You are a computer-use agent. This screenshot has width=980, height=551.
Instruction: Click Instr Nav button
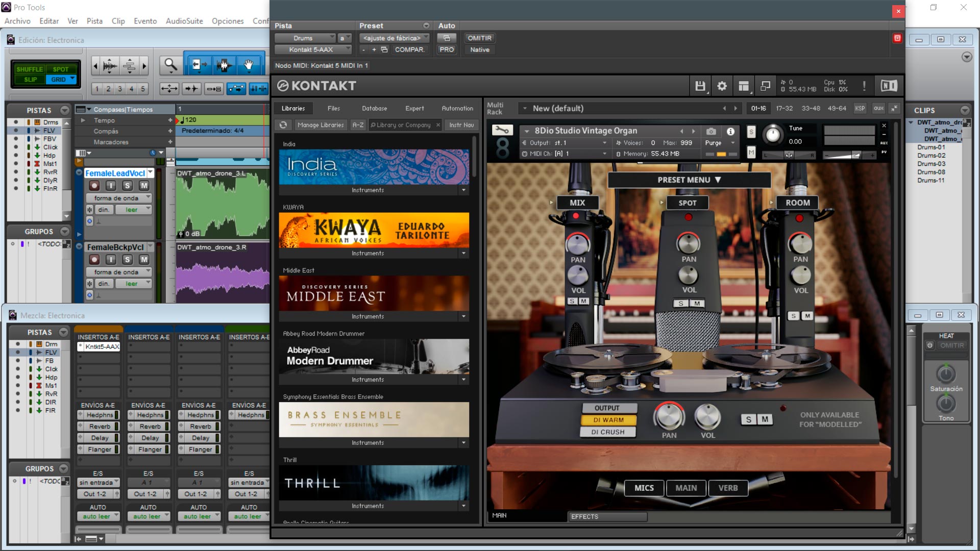[x=461, y=125]
